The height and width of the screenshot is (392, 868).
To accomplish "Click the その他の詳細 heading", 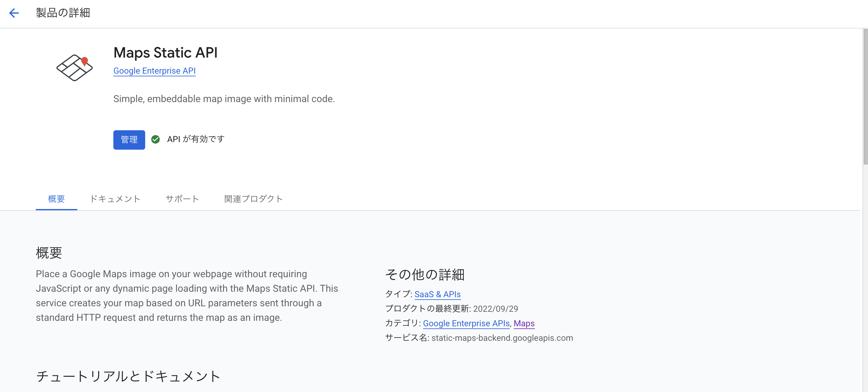I will coord(425,274).
